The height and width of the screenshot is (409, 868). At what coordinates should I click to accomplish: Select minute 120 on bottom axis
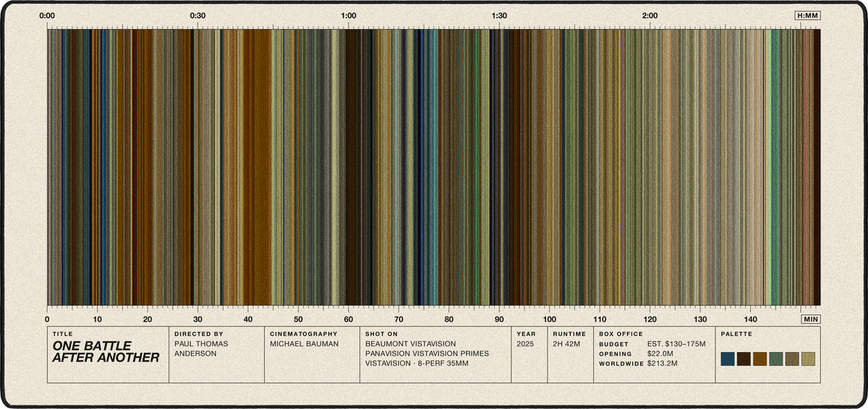650,319
